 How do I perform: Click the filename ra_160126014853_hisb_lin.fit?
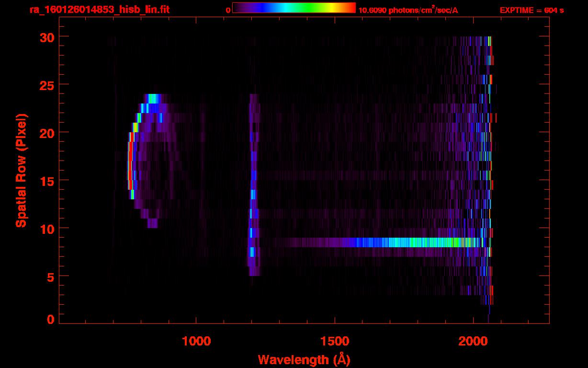99,10
